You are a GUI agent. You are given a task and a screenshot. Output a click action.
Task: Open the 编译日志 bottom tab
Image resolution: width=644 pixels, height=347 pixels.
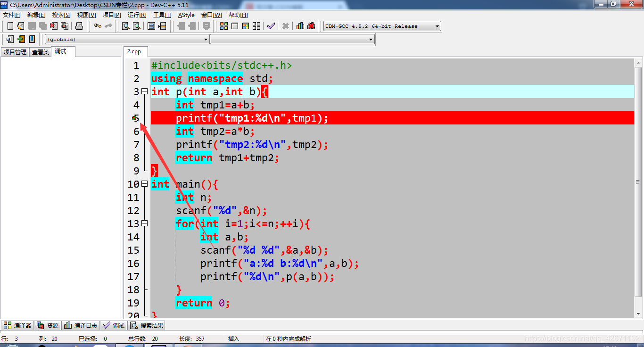[81, 325]
